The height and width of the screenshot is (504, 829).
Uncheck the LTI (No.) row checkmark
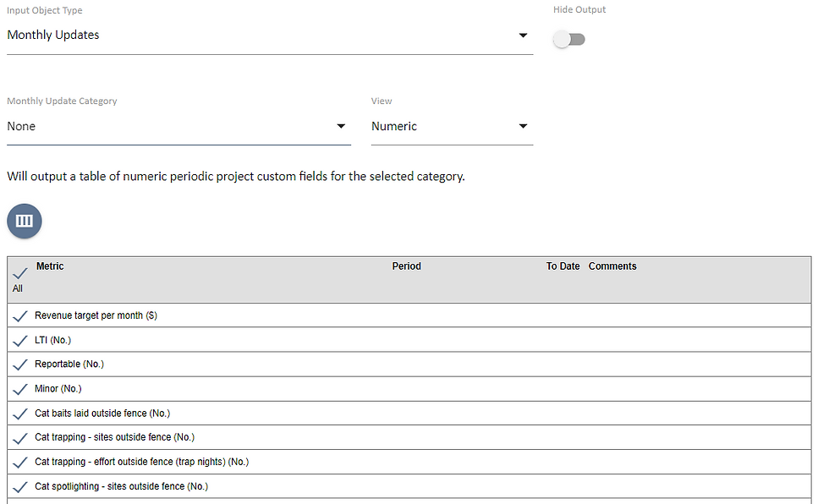tap(20, 341)
